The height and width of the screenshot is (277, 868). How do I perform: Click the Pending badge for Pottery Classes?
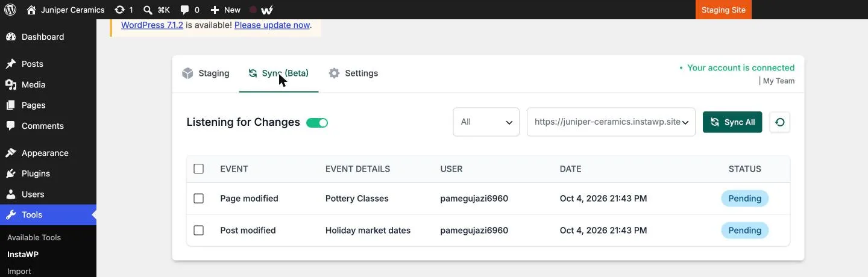coord(745,198)
